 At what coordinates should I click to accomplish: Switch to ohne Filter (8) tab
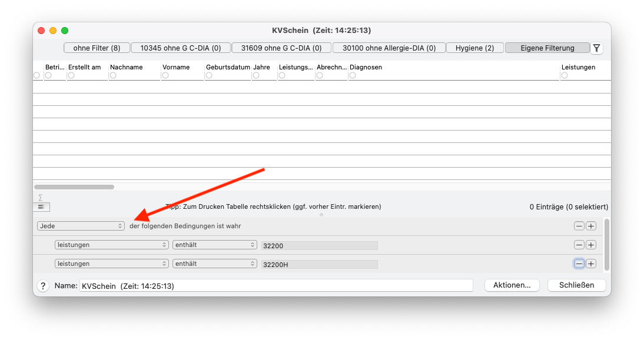(x=97, y=48)
